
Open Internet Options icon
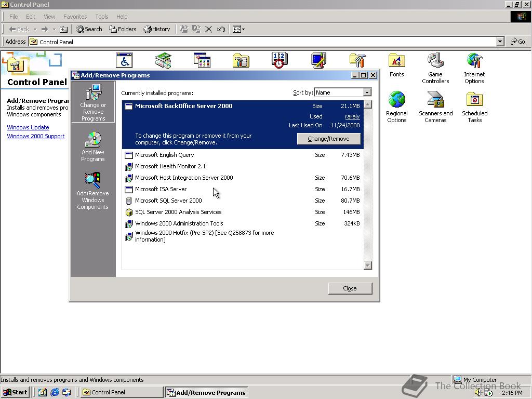click(x=474, y=68)
